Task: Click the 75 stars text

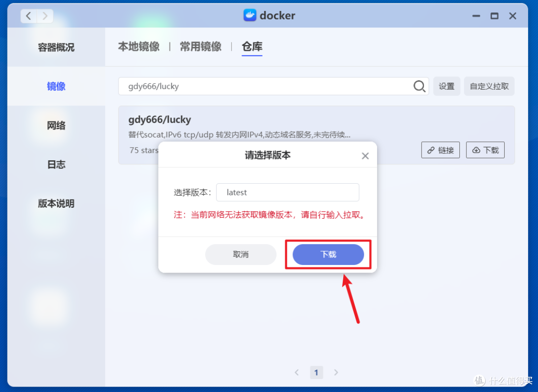Action: click(x=144, y=150)
